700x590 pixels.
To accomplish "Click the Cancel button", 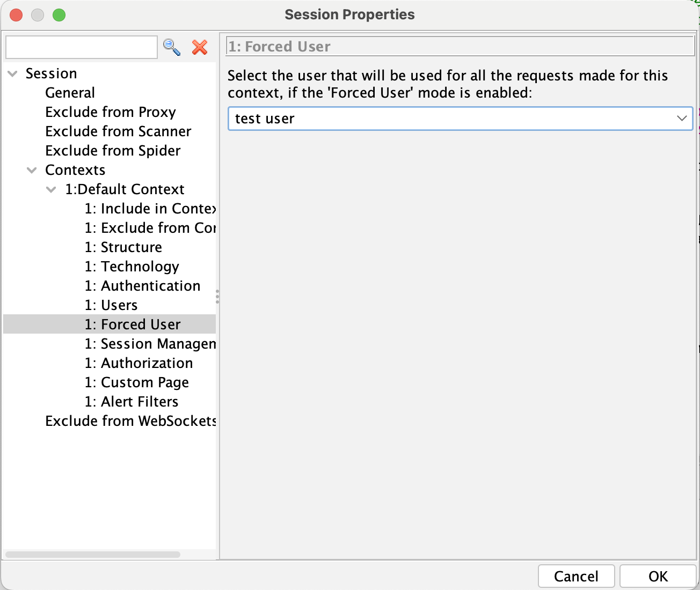I will (576, 576).
